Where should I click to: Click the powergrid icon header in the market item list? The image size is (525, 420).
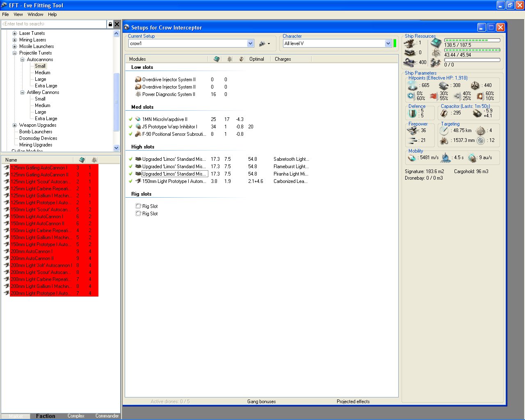tap(94, 160)
